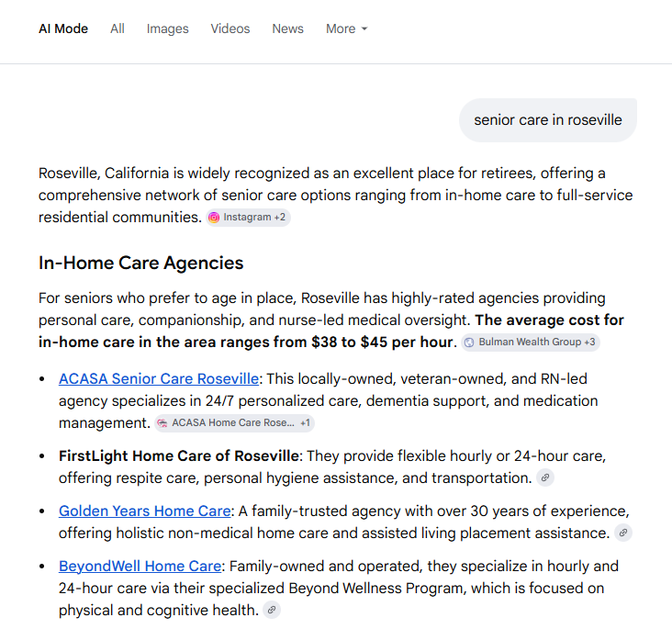Viewport: 672px width, 640px height.
Task: Open the link icon after BeyondWell description
Action: click(272, 610)
